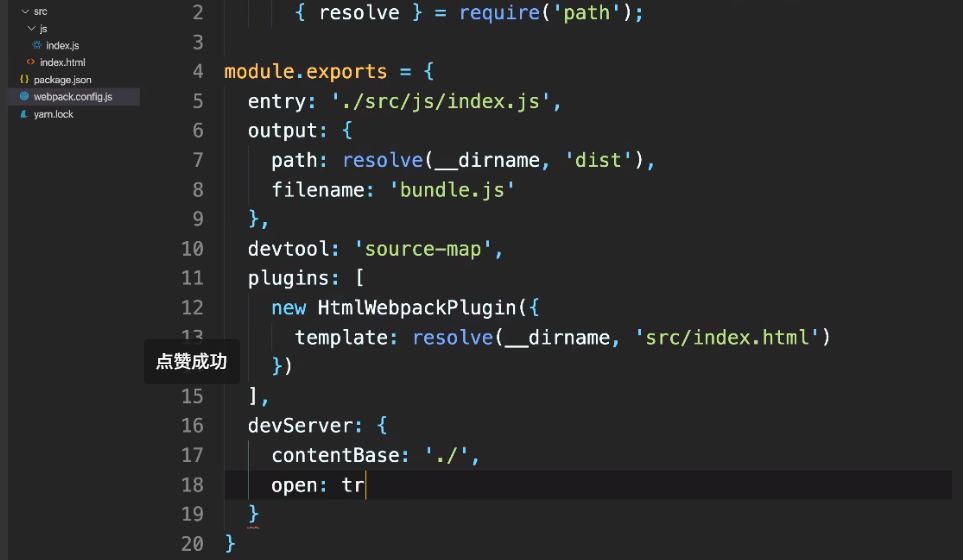Click the 'module' keyword on line 4

(259, 71)
